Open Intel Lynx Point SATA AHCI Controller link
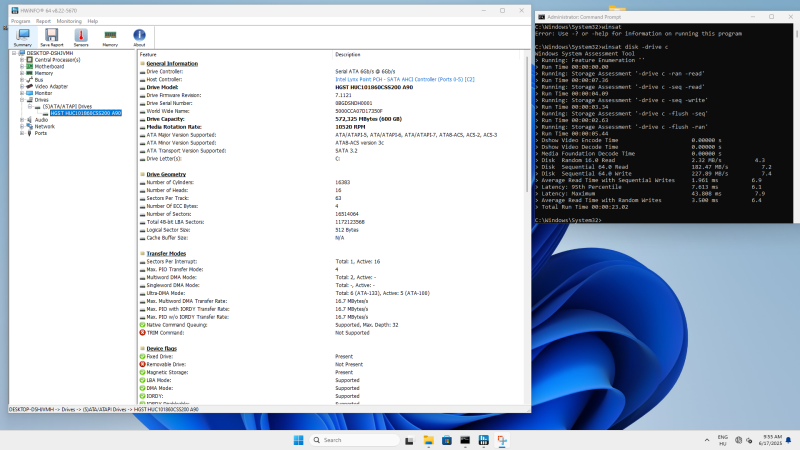800x450 pixels. pyautogui.click(x=405, y=79)
